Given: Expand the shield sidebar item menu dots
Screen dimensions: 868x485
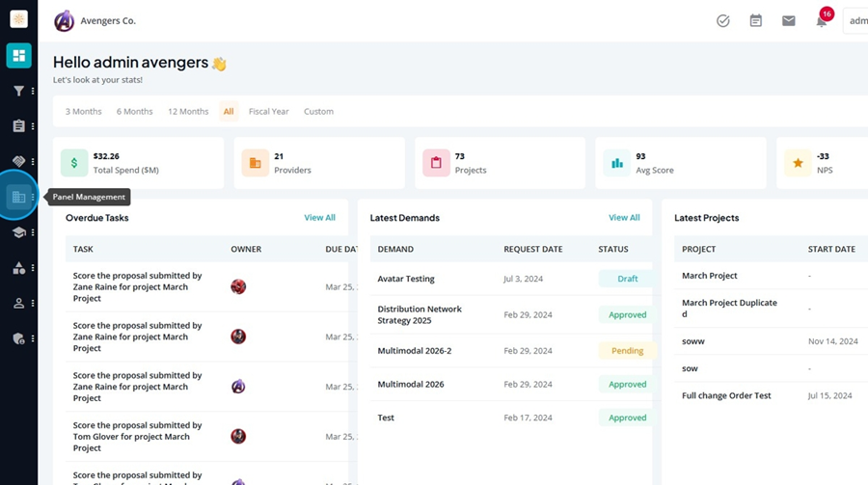Looking at the screenshot, I should 33,338.
